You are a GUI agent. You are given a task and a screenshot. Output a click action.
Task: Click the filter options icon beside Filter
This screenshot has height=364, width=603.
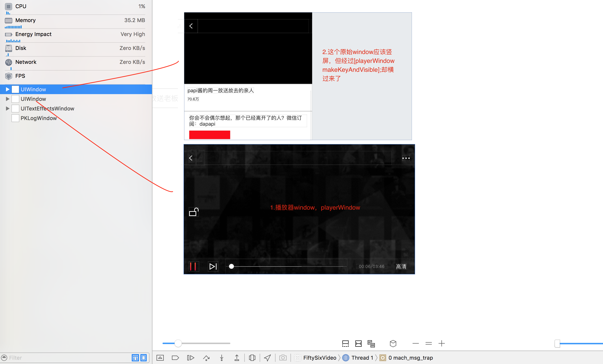point(4,358)
